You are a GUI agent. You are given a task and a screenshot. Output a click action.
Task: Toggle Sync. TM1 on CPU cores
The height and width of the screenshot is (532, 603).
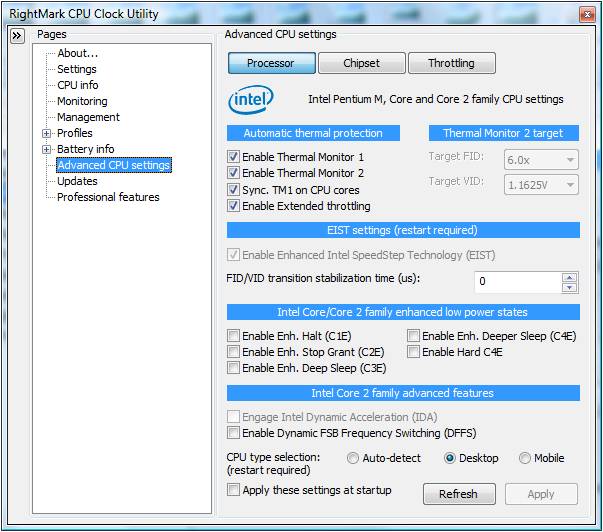pyautogui.click(x=233, y=189)
